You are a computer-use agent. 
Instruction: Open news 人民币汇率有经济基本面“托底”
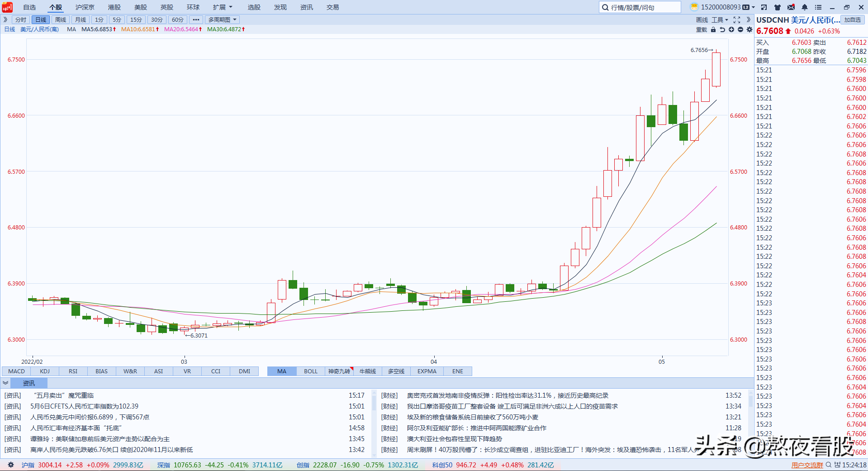tap(76, 428)
